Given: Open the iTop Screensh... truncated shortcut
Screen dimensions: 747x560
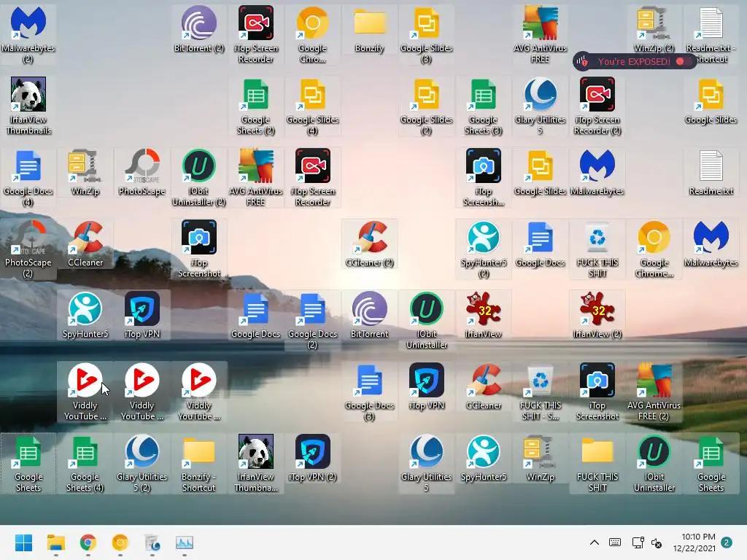Looking at the screenshot, I should (483, 177).
